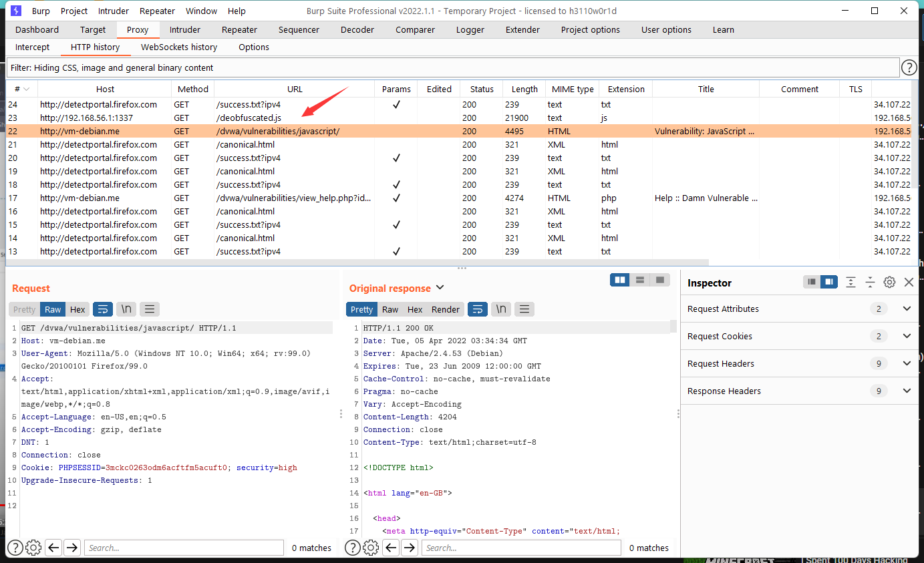Switch to the Dashboard tab
924x563 pixels.
click(37, 29)
